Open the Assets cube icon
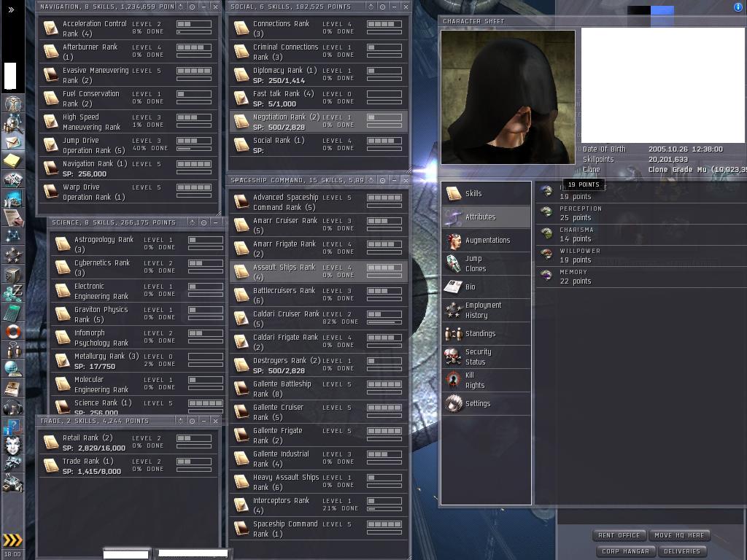747x560 pixels. click(13, 274)
